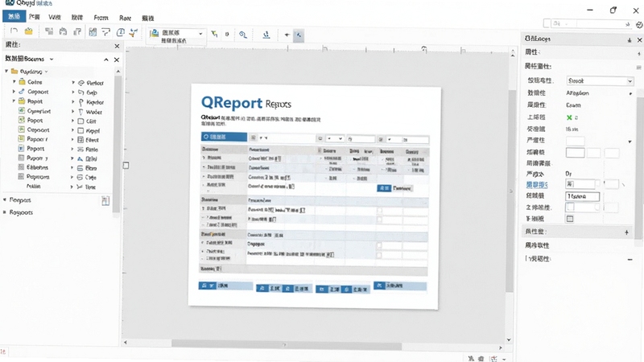
Task: Open file with the yellow folder toolbar icon
Action: [29, 31]
